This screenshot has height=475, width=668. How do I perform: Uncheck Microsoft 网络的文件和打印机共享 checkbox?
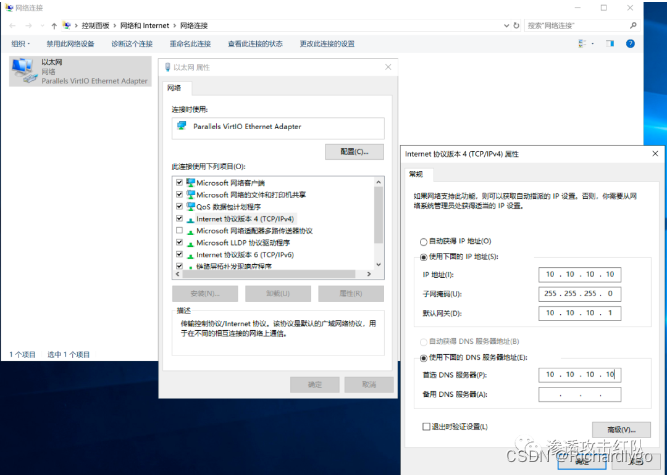pyautogui.click(x=179, y=194)
